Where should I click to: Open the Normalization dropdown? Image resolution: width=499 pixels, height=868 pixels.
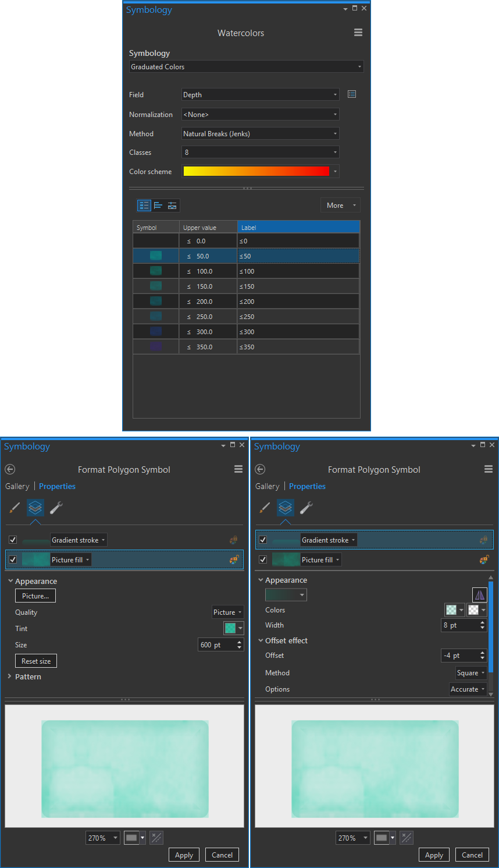[x=261, y=114]
